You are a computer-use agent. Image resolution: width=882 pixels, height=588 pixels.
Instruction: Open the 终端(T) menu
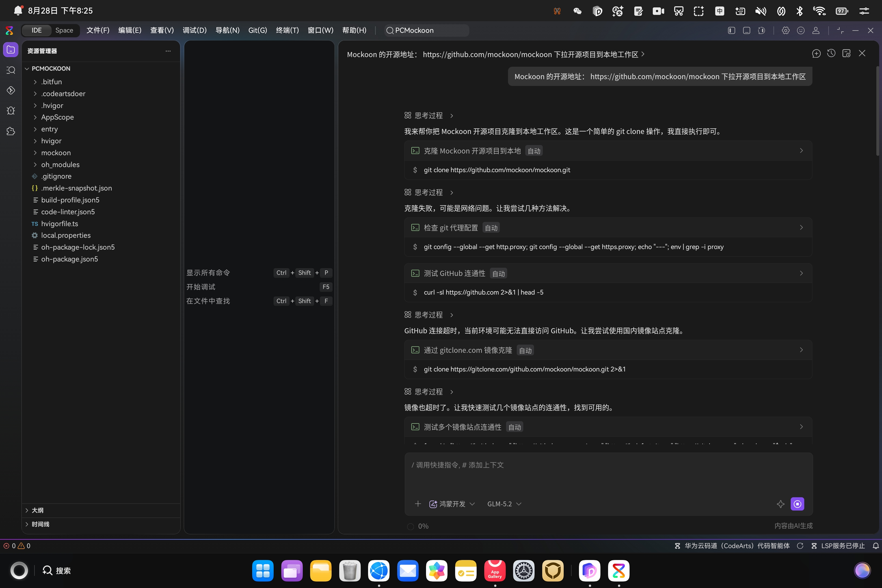click(x=287, y=30)
